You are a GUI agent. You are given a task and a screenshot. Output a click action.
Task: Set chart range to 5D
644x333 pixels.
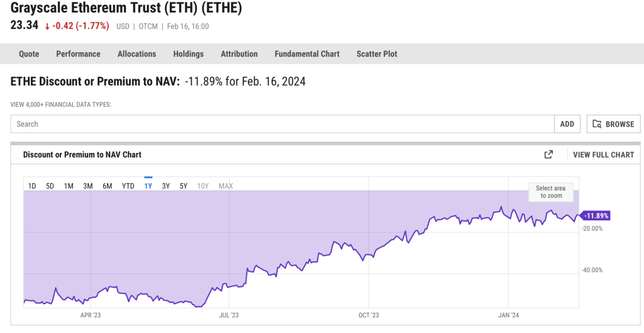point(50,186)
